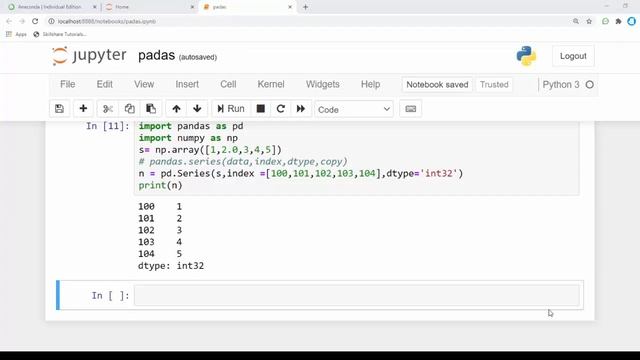The image size is (640, 360).
Task: Focus the empty code cell input
Action: [357, 295]
